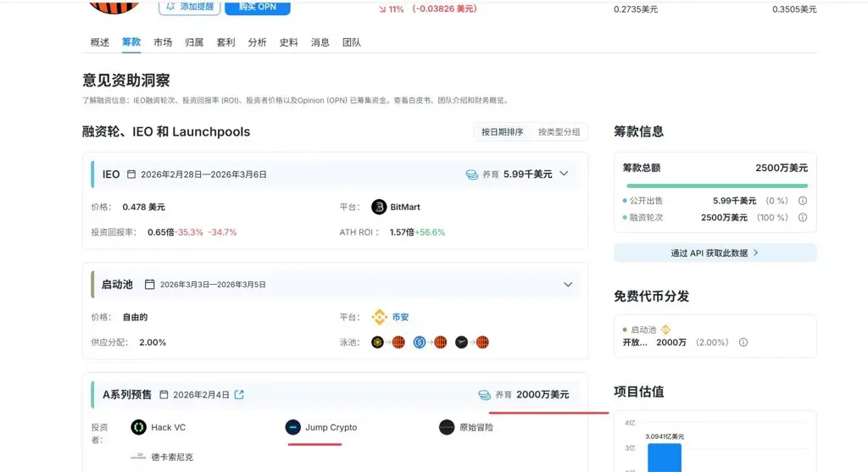This screenshot has width=868, height=472.
Task: Open the Hack VC investor name
Action: pyautogui.click(x=169, y=427)
